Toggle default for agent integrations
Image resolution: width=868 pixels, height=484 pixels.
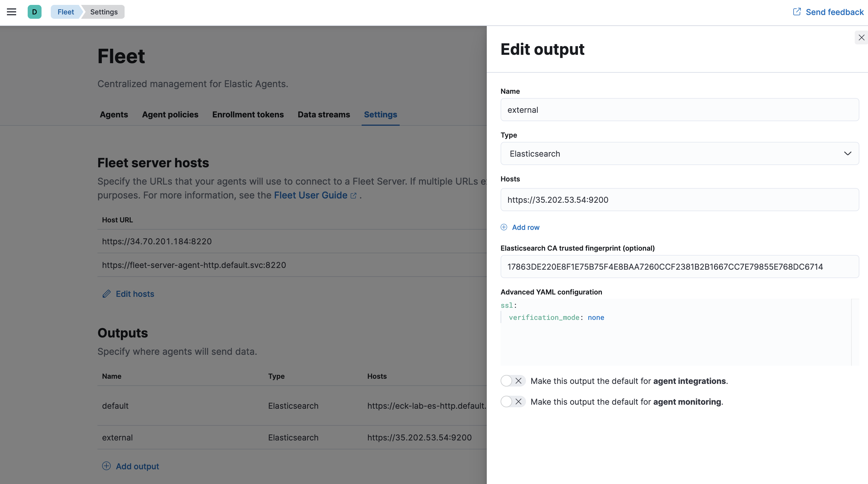[x=512, y=381]
